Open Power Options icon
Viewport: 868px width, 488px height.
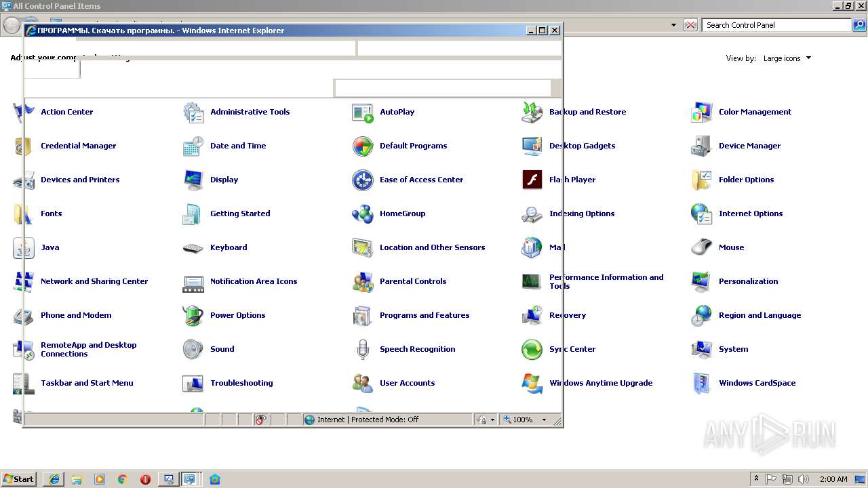coord(193,315)
